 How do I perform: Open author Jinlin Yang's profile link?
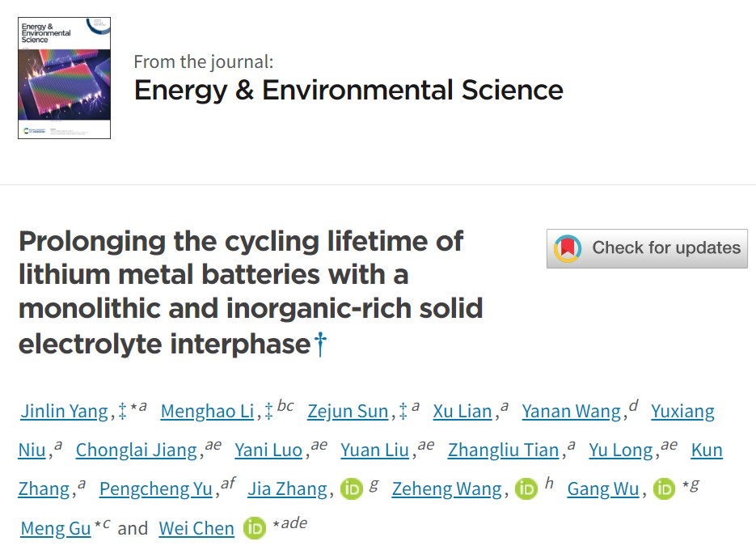coord(64,411)
